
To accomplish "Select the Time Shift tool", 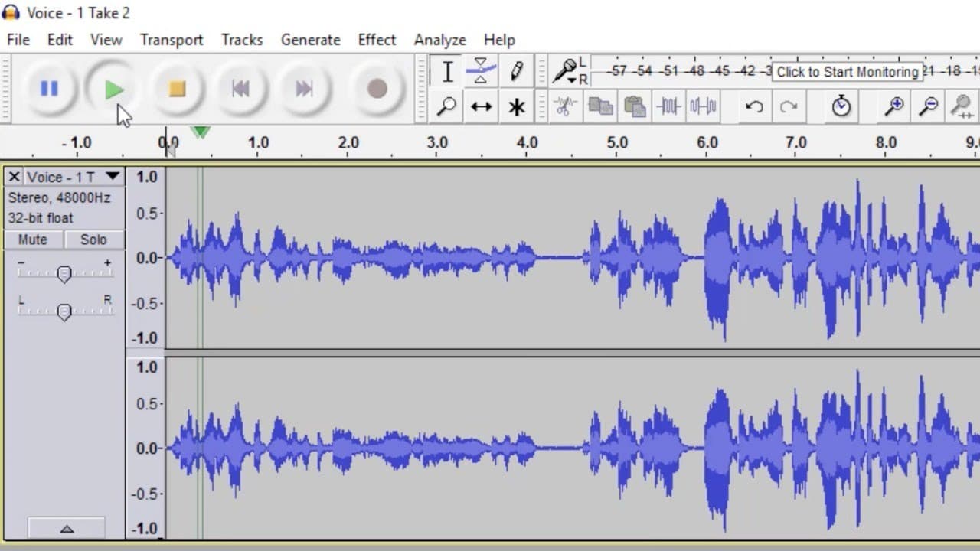I will [x=481, y=106].
